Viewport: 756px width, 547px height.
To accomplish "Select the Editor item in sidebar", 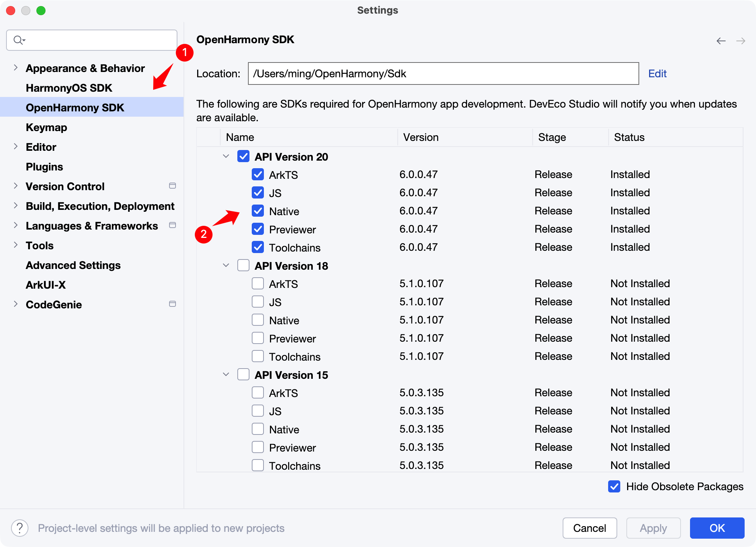I will coord(41,147).
